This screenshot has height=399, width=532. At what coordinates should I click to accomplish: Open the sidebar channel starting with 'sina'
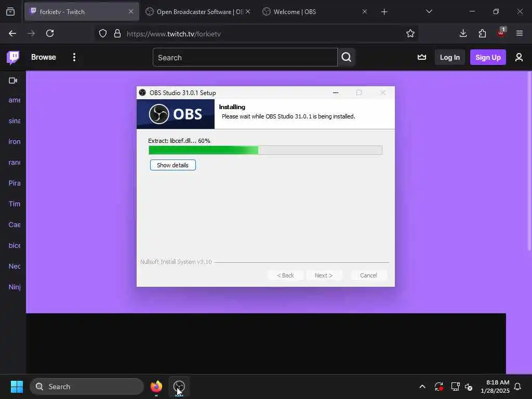[14, 121]
